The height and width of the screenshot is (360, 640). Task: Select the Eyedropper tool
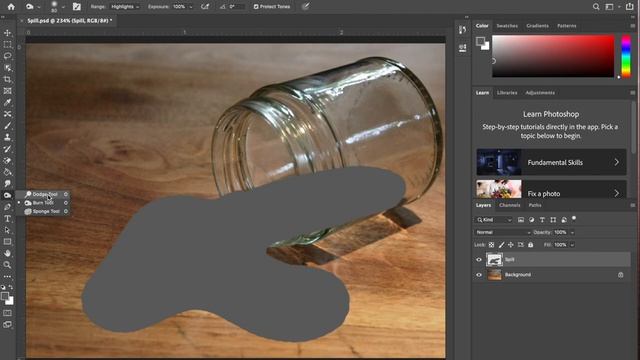pos(7,102)
